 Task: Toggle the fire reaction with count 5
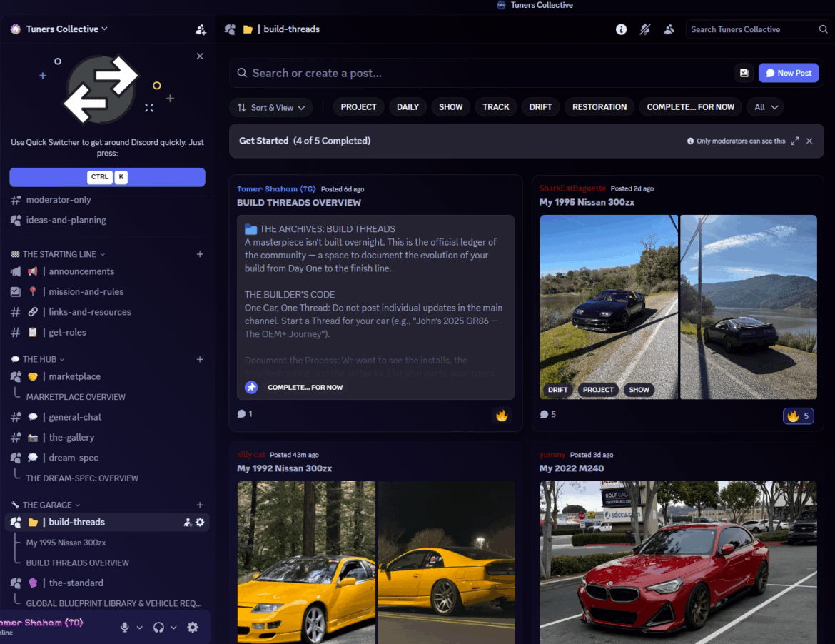(x=799, y=416)
